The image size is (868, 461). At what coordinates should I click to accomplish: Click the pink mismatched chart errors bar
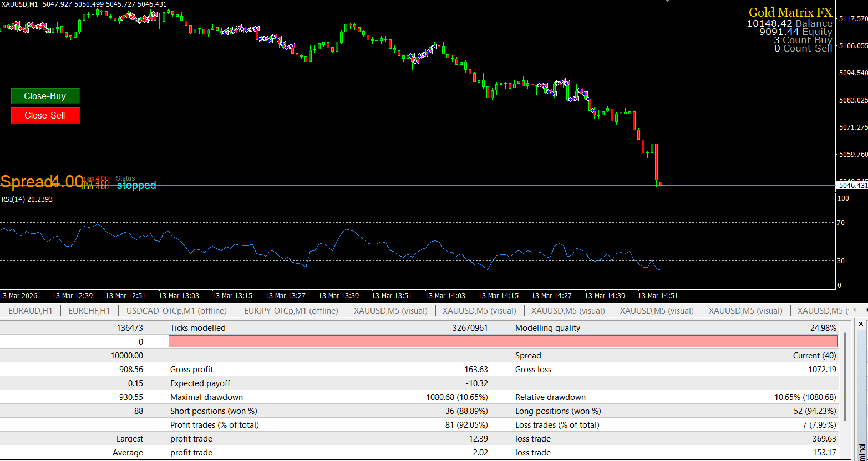click(503, 341)
